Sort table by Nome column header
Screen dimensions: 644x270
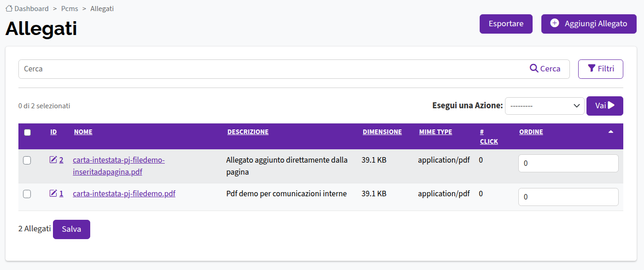pos(83,132)
